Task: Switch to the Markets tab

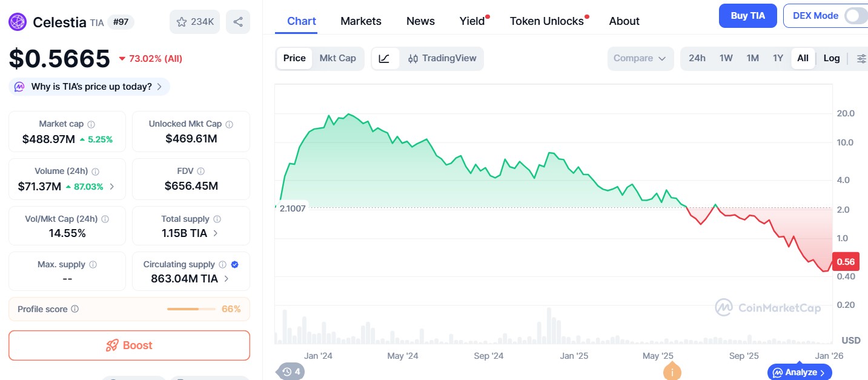Action: pos(360,21)
